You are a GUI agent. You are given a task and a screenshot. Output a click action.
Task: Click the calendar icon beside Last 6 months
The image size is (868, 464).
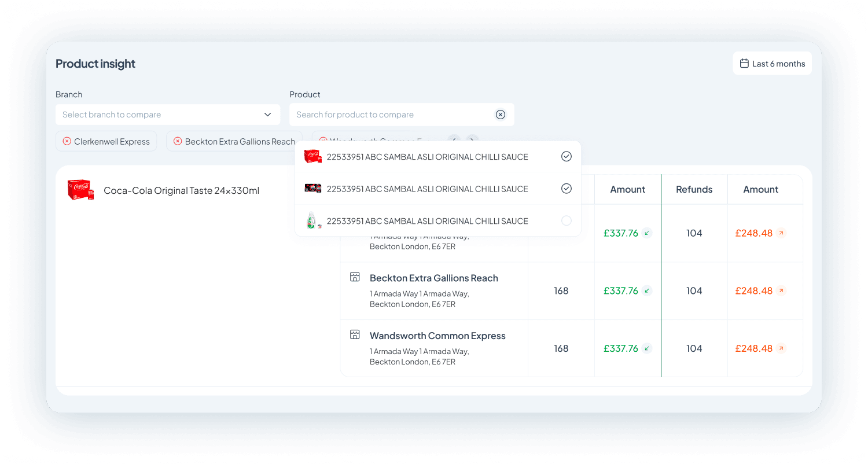coord(744,64)
